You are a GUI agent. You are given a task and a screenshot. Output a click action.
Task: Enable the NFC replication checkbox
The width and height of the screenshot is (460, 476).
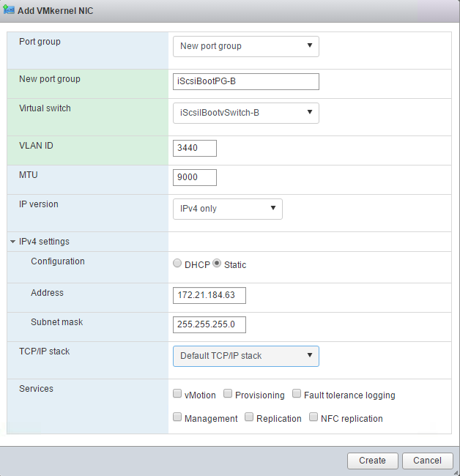coord(314,417)
